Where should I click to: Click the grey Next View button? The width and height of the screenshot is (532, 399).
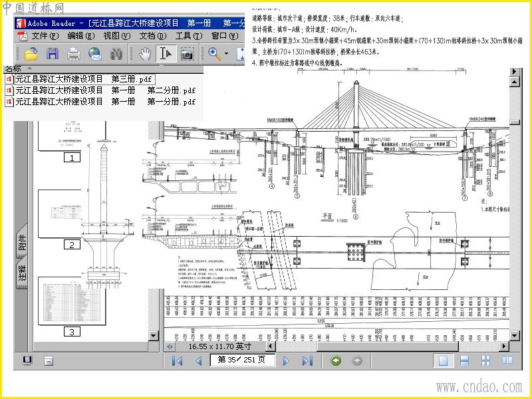356,360
